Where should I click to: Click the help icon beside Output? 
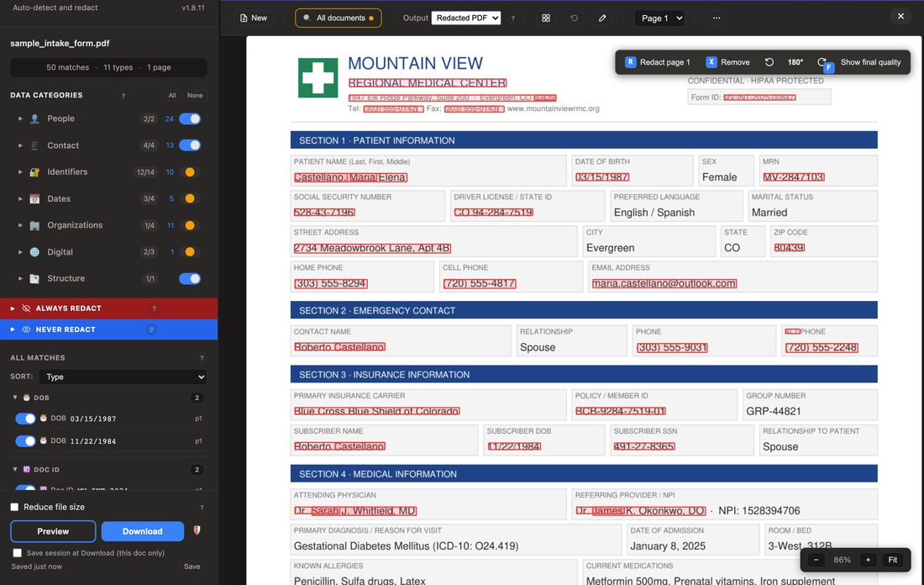[x=512, y=18]
